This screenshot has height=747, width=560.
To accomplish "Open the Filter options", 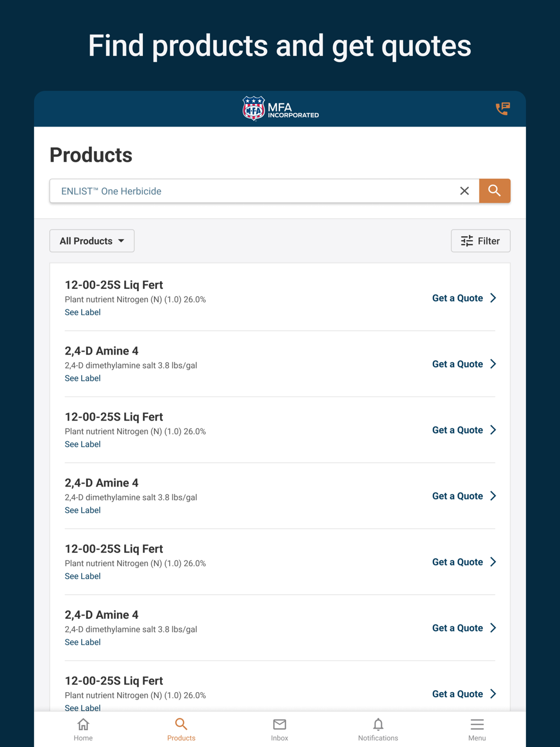I will click(480, 241).
